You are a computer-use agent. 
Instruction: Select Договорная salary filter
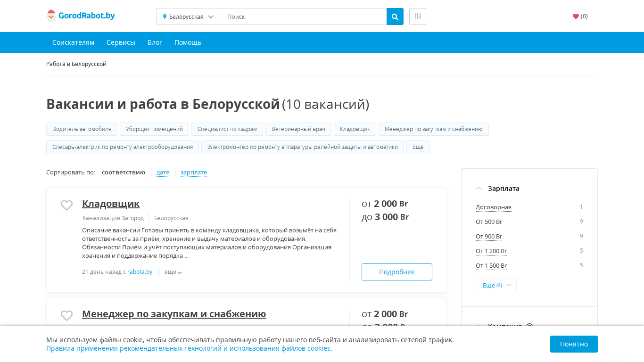click(494, 207)
